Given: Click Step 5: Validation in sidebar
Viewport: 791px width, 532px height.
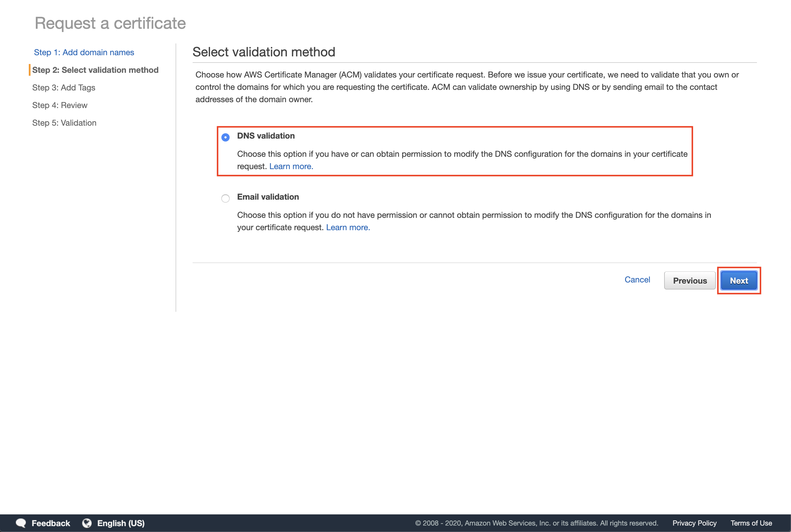Looking at the screenshot, I should (64, 123).
